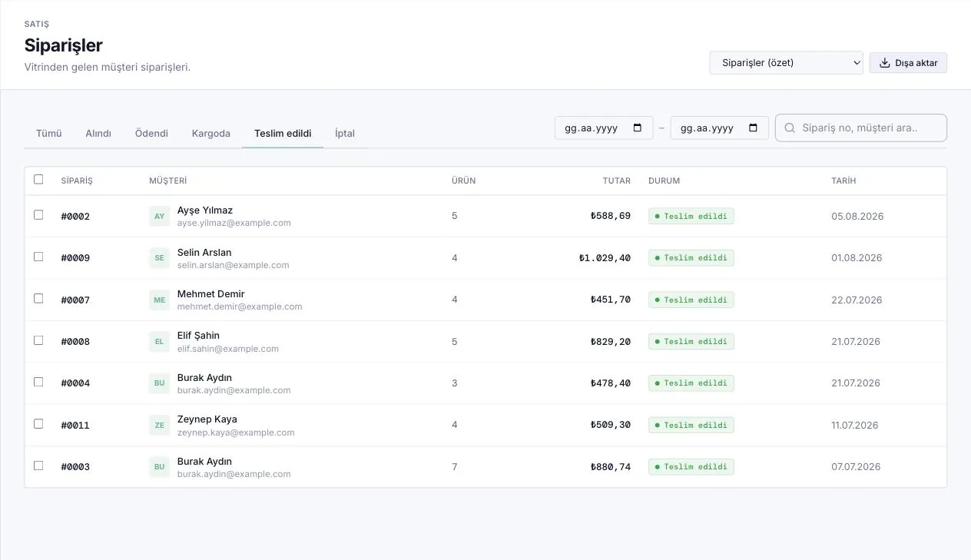Image resolution: width=971 pixels, height=560 pixels.
Task: Go to the İptal tab
Action: pos(345,134)
